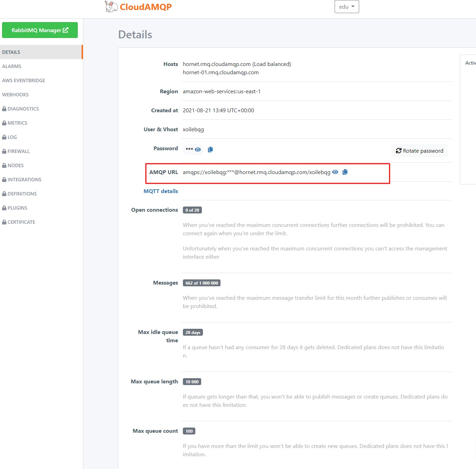Copy the password to clipboard
The height and width of the screenshot is (469, 476).
coord(210,150)
